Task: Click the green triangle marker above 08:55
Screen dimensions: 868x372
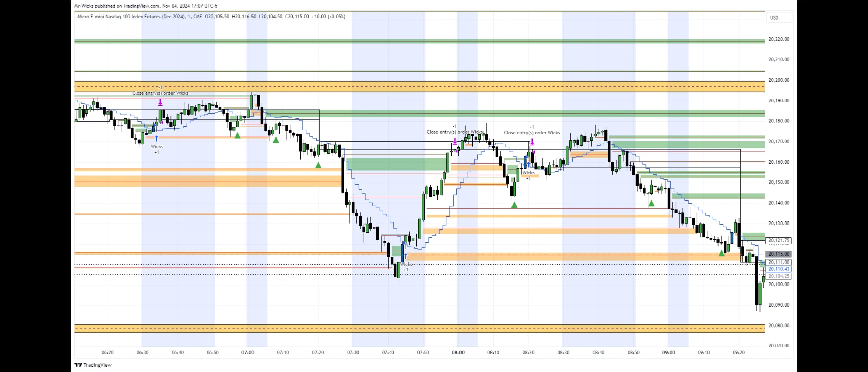Action: pos(651,203)
